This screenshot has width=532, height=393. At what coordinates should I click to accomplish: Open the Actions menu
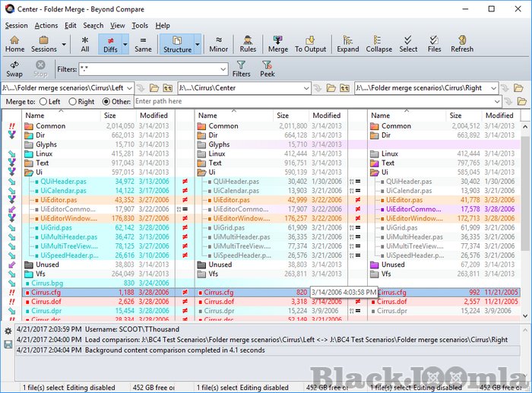click(x=46, y=25)
